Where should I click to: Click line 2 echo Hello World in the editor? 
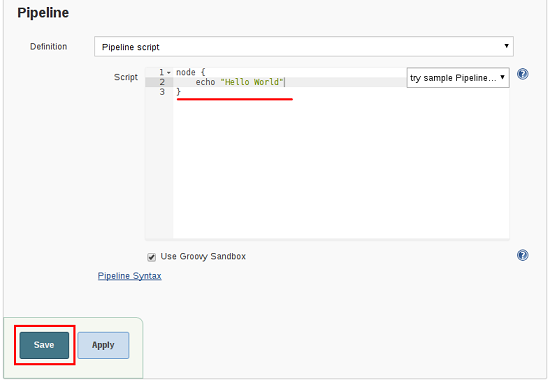click(x=240, y=82)
